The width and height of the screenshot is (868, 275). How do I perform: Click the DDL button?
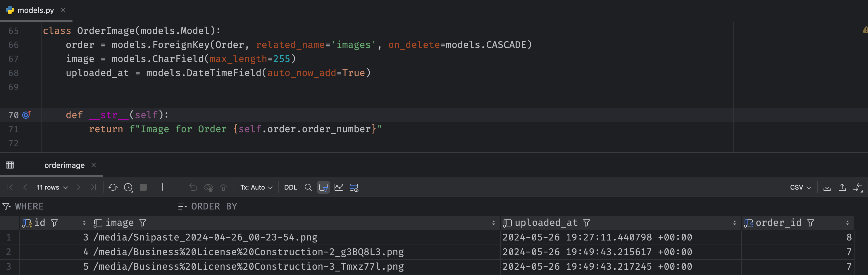[290, 187]
